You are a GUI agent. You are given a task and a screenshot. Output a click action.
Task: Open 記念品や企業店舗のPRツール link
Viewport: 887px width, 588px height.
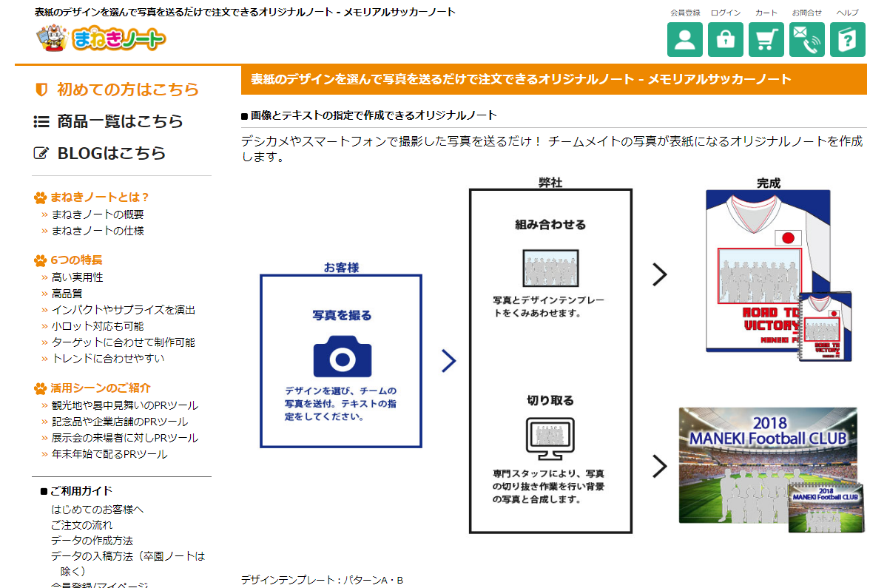coord(120,422)
